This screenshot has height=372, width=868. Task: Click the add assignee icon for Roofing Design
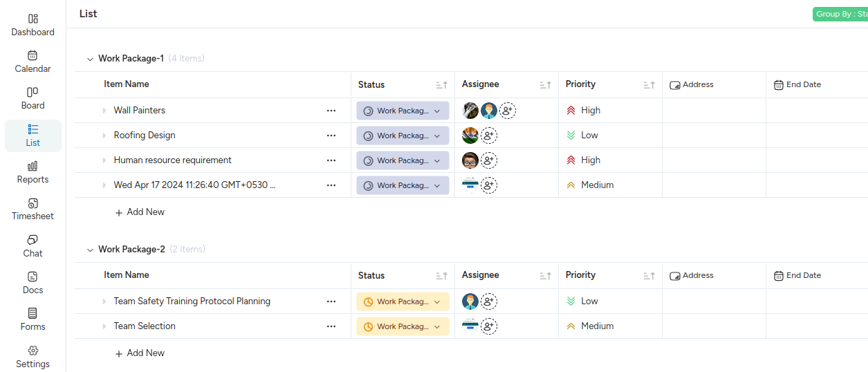point(489,136)
